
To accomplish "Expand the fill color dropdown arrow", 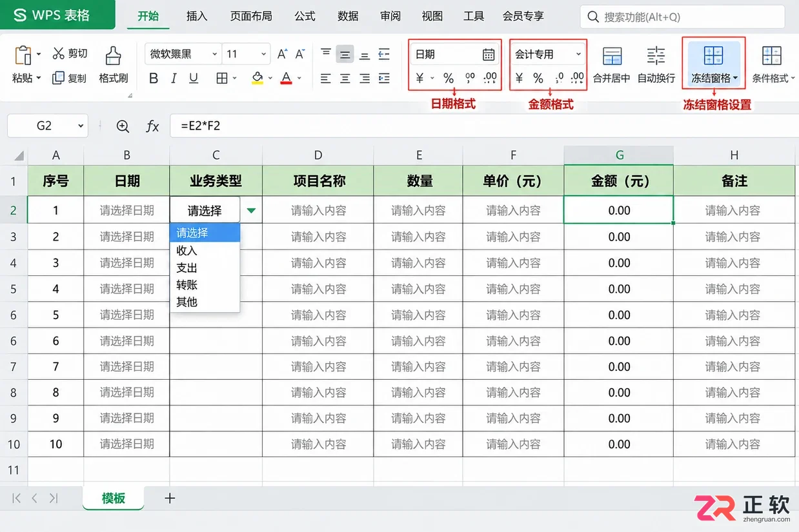I will tap(270, 79).
